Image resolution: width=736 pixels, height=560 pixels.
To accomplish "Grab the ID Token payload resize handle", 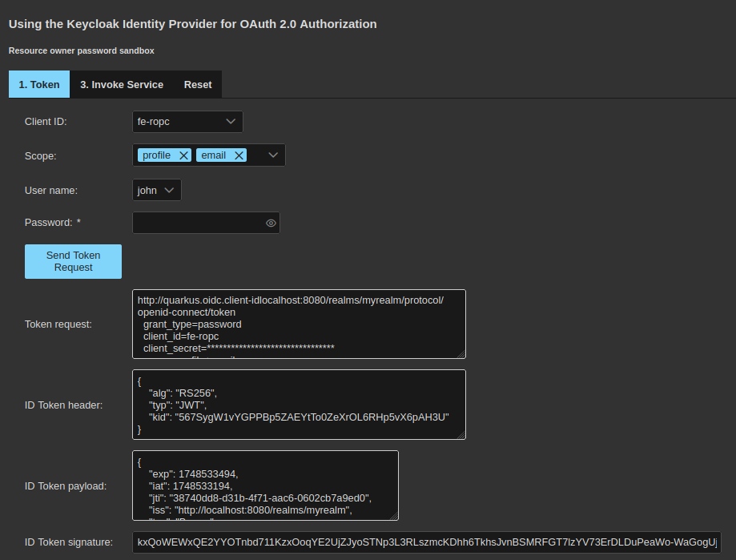I will (394, 516).
